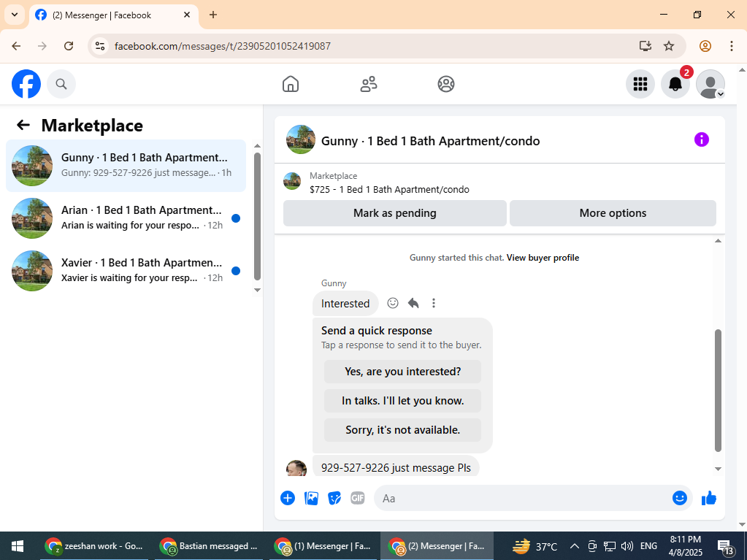
Task: Focus the Aa message input field
Action: (x=524, y=498)
